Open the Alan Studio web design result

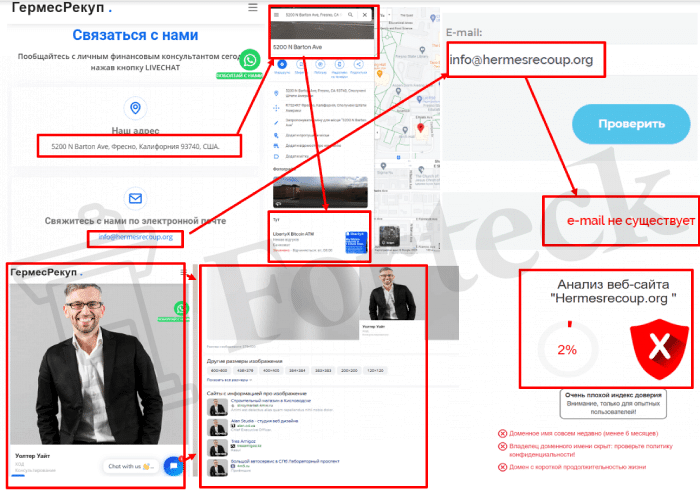[x=264, y=421]
